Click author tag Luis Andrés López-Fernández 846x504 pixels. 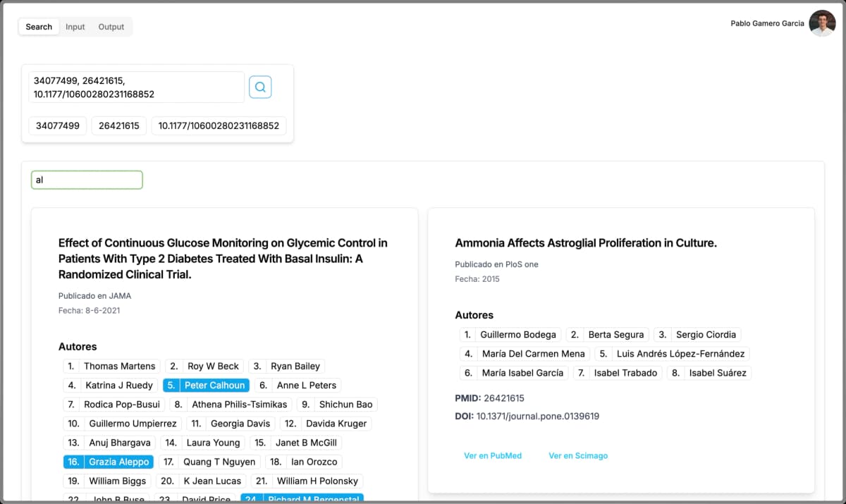pos(671,354)
